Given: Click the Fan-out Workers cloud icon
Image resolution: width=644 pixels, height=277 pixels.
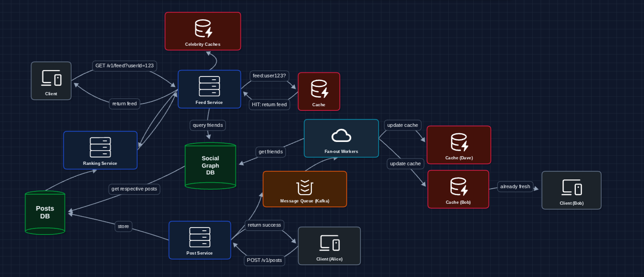Looking at the screenshot, I should tap(341, 134).
